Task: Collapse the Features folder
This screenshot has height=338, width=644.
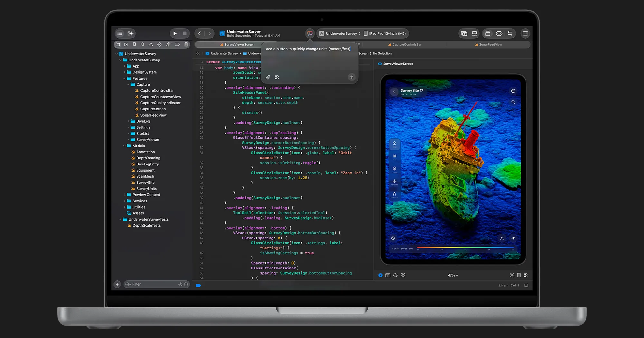Action: (124, 79)
